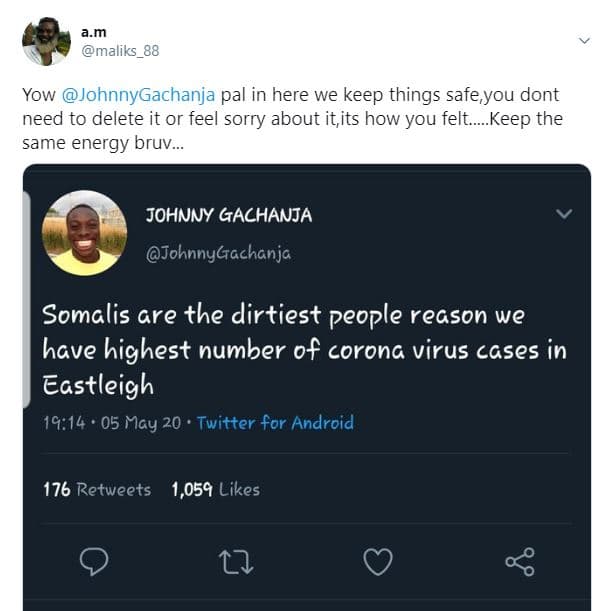The height and width of the screenshot is (611, 603).
Task: View the 176 Retweets list
Action: click(97, 489)
